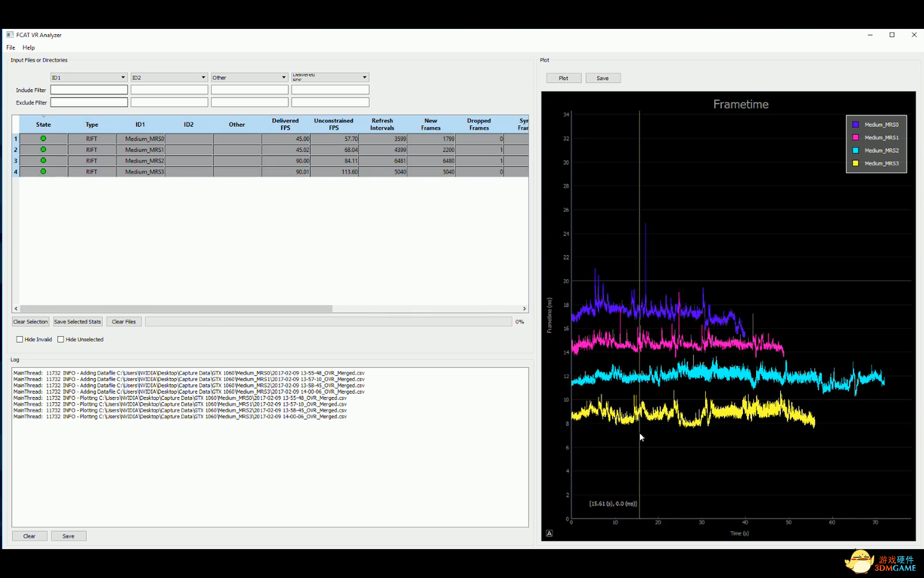Click the Frametime plot title

tap(741, 104)
